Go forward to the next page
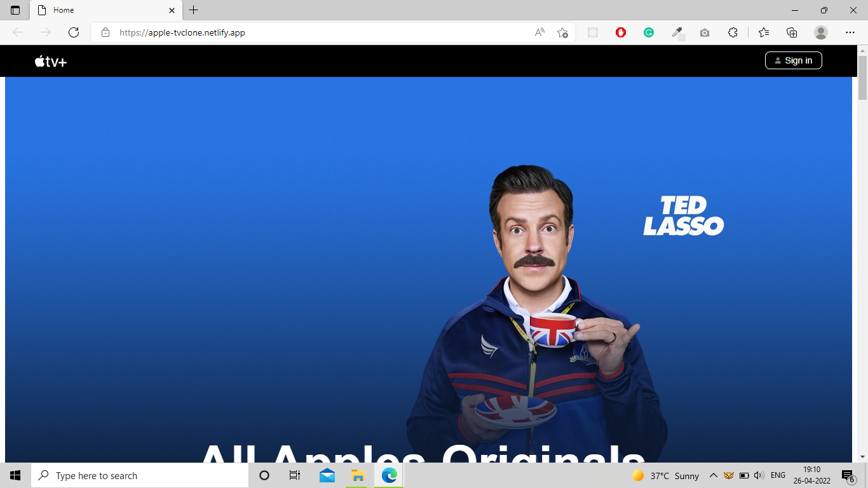This screenshot has width=868, height=488. pyautogui.click(x=46, y=32)
